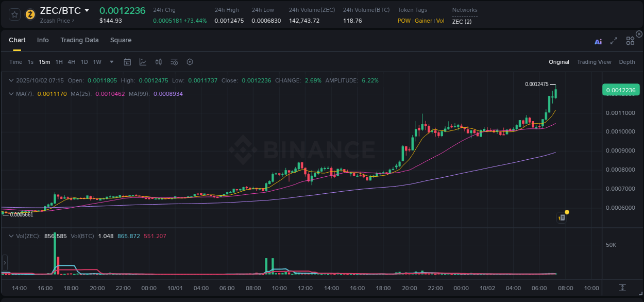Follow the Zcash Price link
644x302 pixels.
tap(57, 21)
